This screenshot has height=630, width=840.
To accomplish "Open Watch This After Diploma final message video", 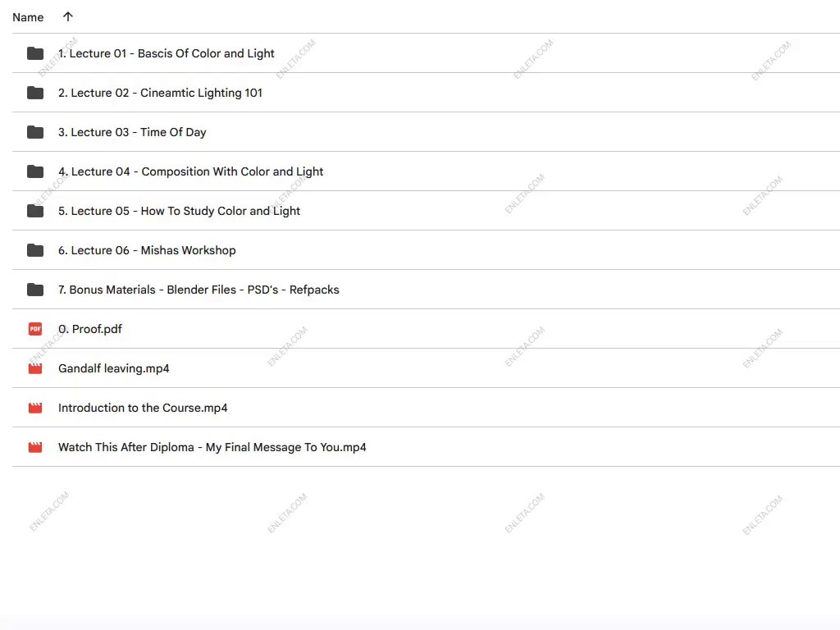I will click(x=212, y=447).
